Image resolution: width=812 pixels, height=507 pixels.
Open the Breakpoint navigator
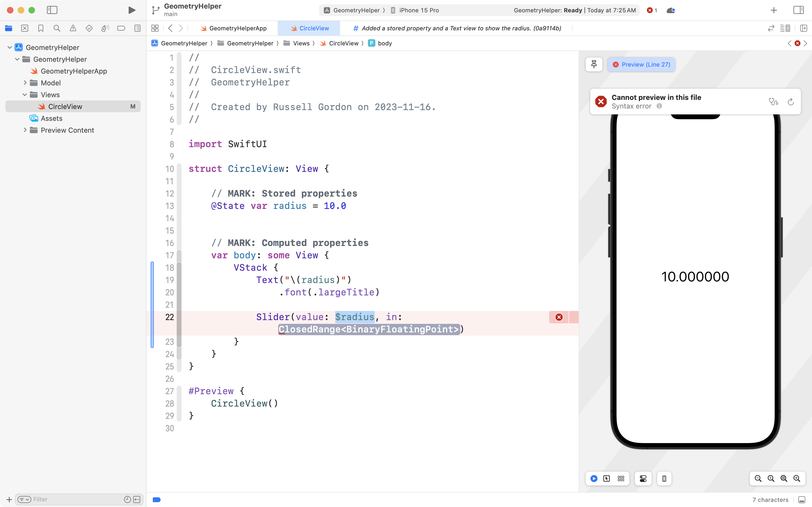(121, 28)
